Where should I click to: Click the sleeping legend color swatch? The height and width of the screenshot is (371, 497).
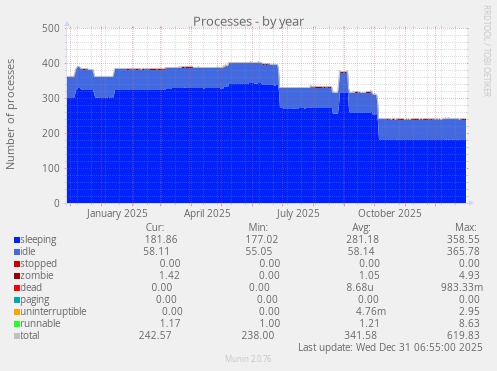[17, 240]
